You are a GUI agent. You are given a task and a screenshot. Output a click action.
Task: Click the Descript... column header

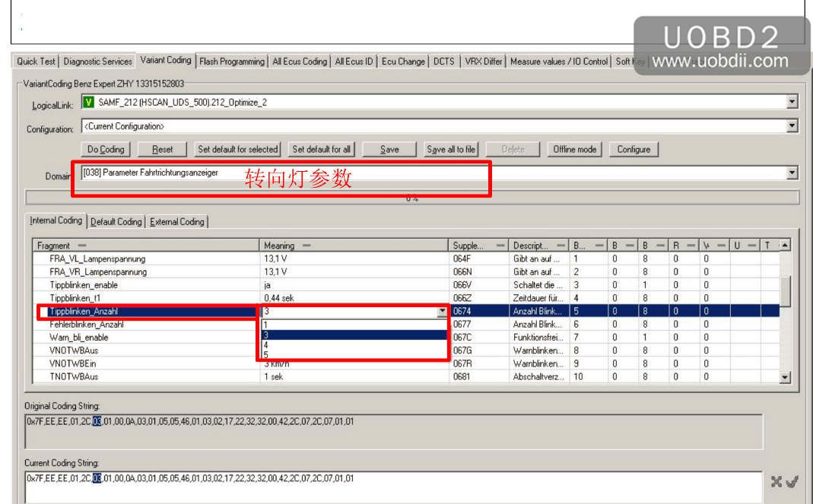(x=538, y=246)
